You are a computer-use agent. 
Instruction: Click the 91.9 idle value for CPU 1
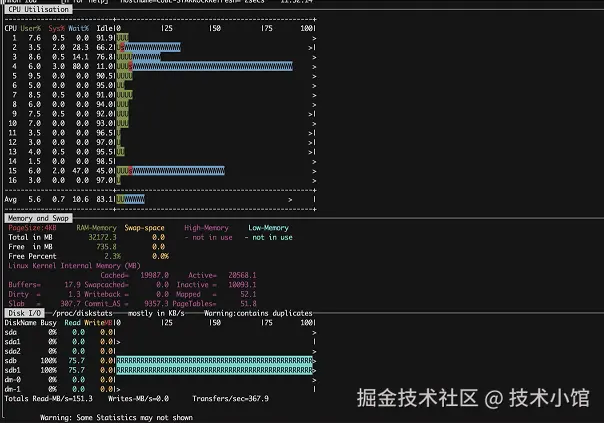[105, 38]
